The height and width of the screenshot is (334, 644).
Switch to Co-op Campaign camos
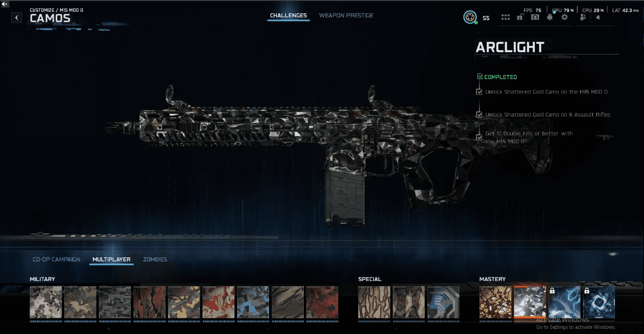click(x=56, y=260)
